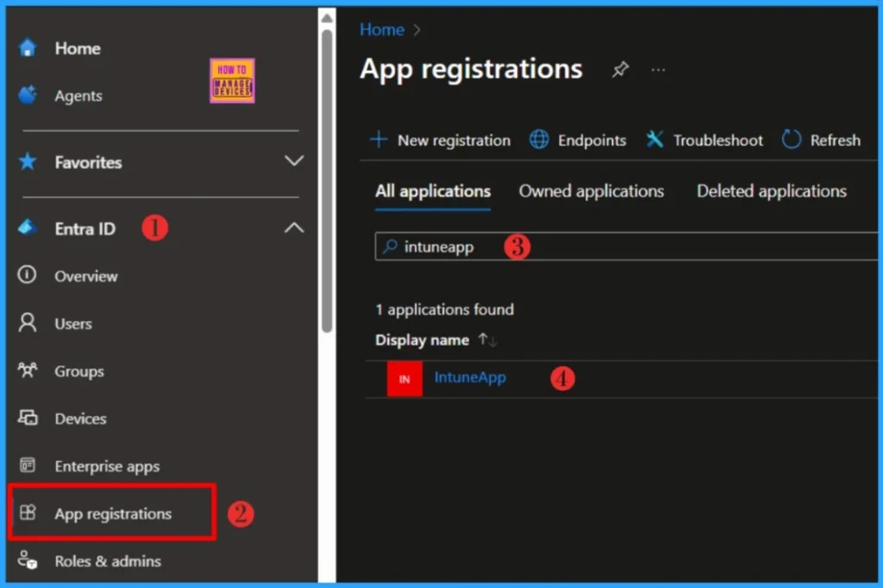Sort by Display name column header
Viewport: 883px width, 588px height.
(423, 341)
